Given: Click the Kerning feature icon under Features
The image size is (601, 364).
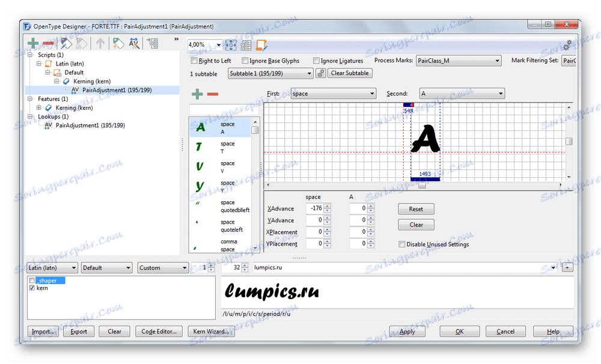Looking at the screenshot, I should coord(49,108).
